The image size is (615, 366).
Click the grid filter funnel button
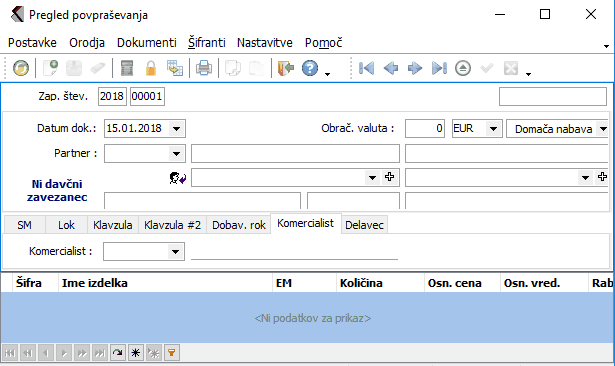point(171,353)
